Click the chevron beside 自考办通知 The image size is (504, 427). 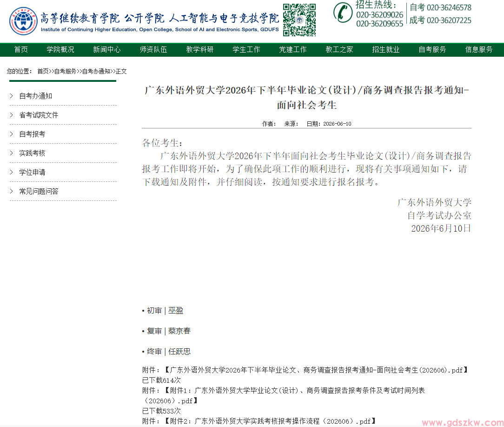coord(12,96)
